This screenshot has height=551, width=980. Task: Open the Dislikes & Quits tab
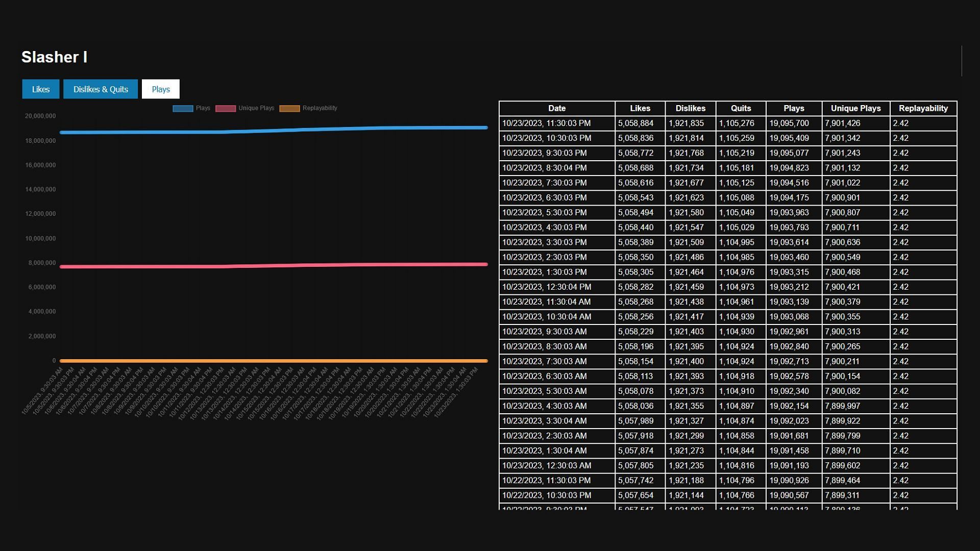click(x=101, y=89)
